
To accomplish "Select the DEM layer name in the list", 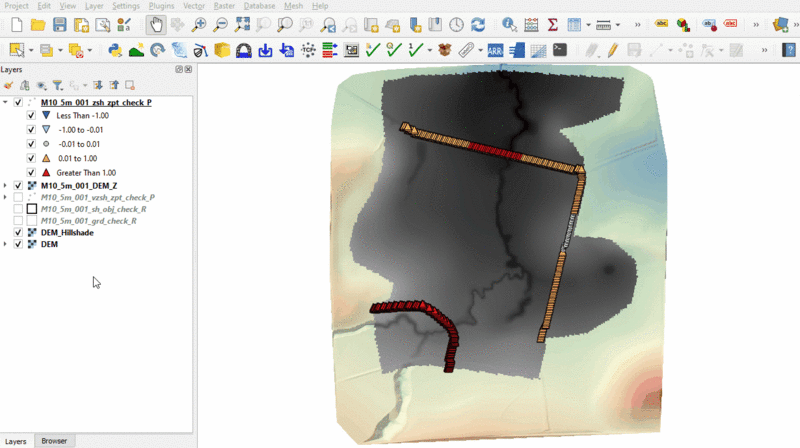I will click(x=49, y=244).
